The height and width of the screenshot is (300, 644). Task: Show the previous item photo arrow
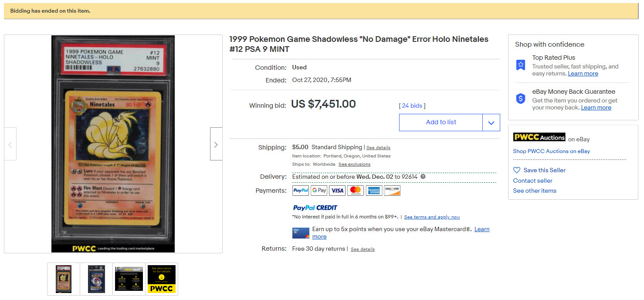pyautogui.click(x=10, y=144)
